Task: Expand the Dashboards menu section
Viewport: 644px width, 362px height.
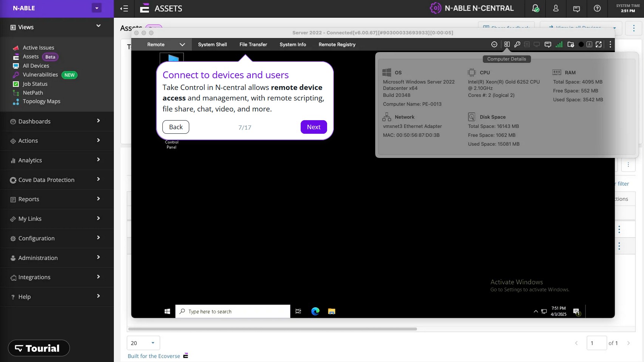Action: point(57,121)
